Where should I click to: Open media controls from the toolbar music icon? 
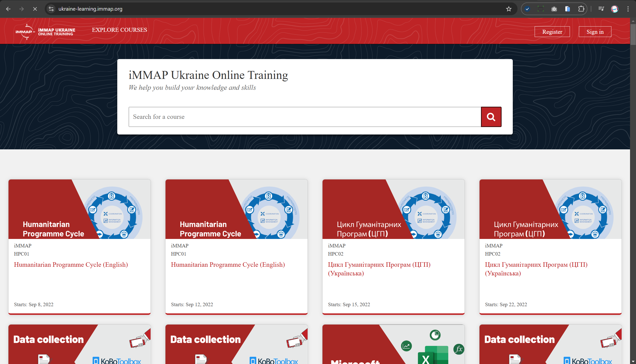(x=601, y=9)
